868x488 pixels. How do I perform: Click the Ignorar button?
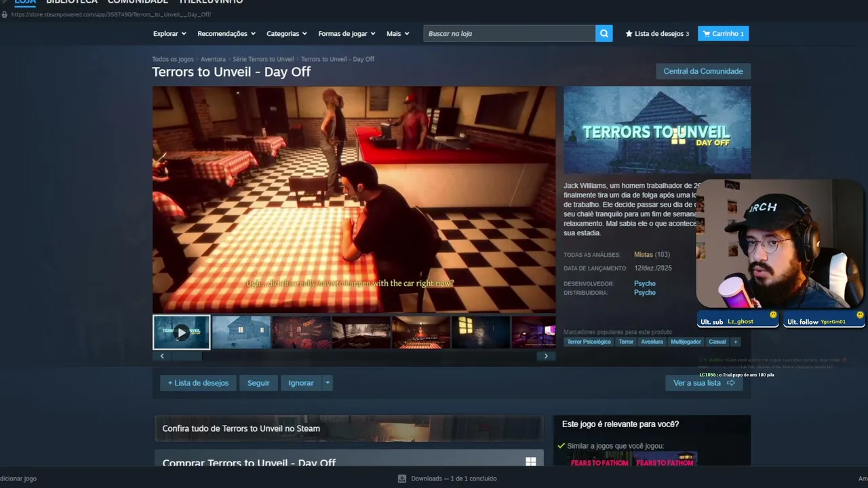tap(301, 383)
